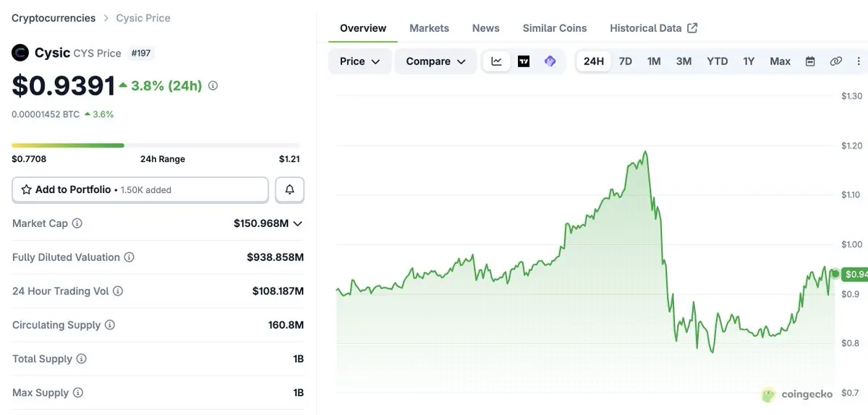
Task: Select the YTD time range
Action: pyautogui.click(x=718, y=61)
